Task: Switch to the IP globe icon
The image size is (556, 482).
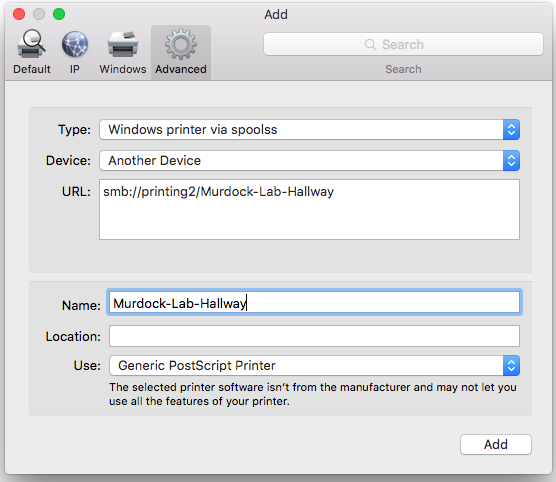Action: tap(75, 44)
